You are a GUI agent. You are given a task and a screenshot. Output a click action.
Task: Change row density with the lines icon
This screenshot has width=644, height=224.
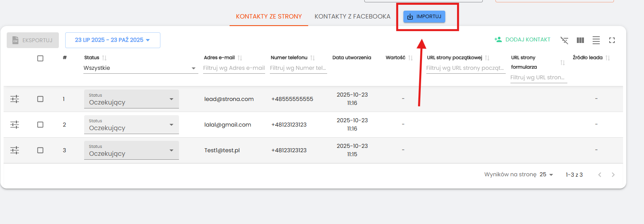click(596, 40)
